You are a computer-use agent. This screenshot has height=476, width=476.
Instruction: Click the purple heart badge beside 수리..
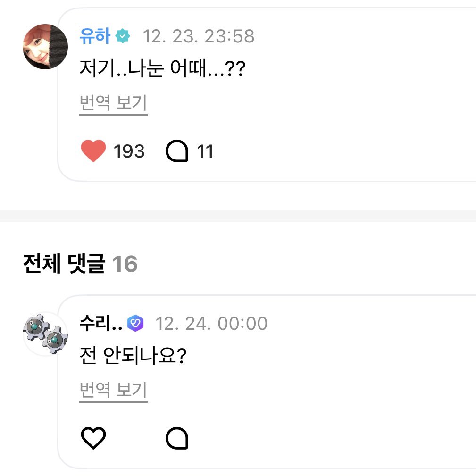(x=136, y=324)
